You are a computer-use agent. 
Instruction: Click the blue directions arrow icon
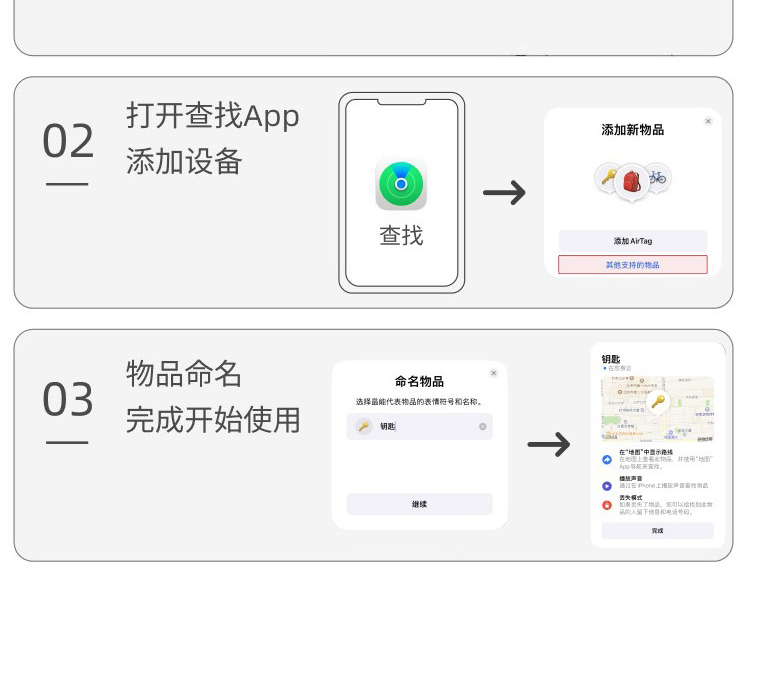coord(607,459)
